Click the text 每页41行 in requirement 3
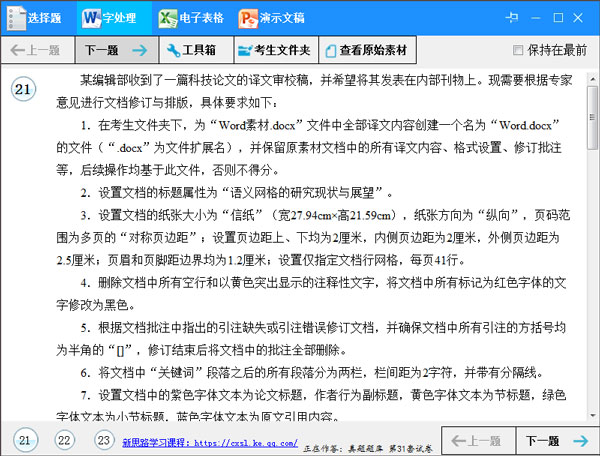 tap(434, 260)
